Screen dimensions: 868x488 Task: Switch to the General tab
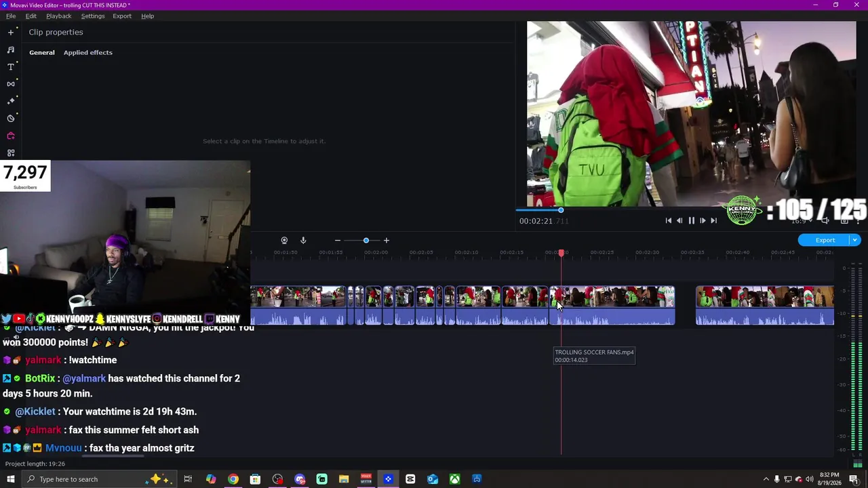pos(42,52)
